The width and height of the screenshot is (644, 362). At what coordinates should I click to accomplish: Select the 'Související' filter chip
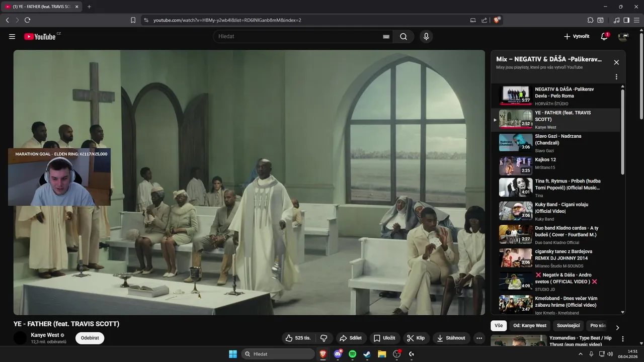click(569, 326)
